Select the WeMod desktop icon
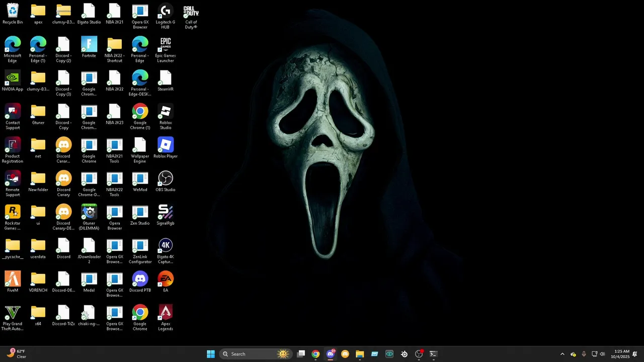 pos(140,182)
